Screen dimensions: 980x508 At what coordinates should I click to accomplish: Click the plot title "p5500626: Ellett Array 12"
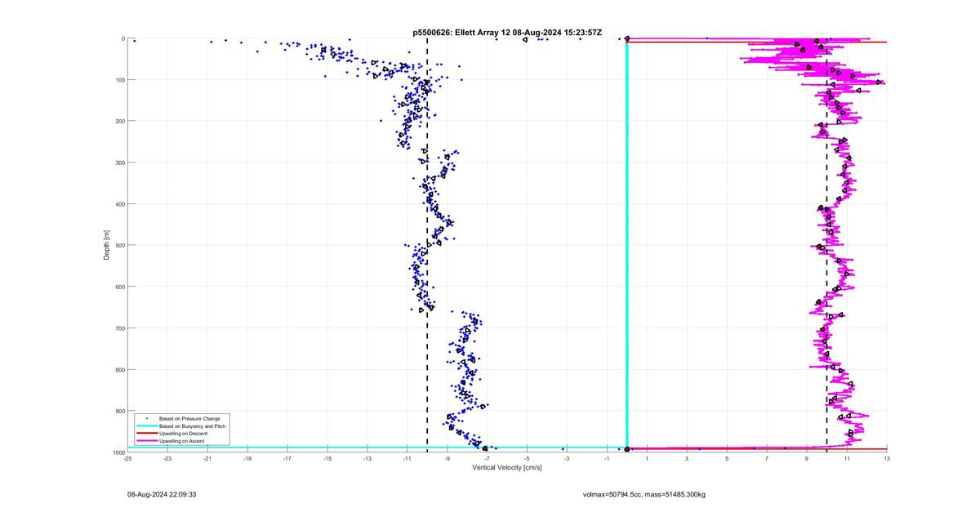point(461,33)
